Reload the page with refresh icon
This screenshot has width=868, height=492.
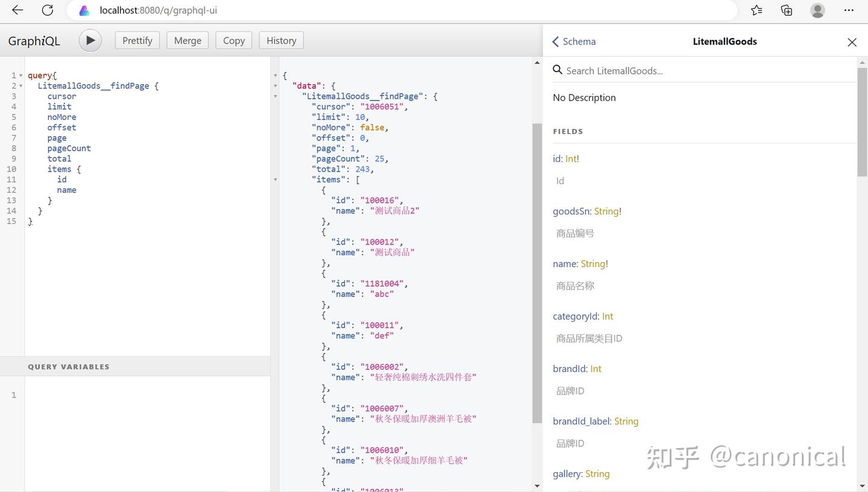pyautogui.click(x=48, y=10)
